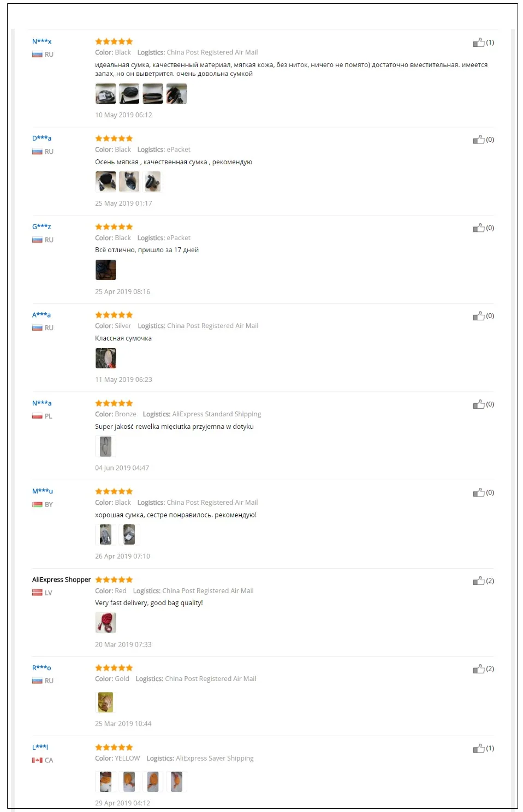Open gold bag photo in R***o's review
The width and height of the screenshot is (523, 812).
coord(105,702)
